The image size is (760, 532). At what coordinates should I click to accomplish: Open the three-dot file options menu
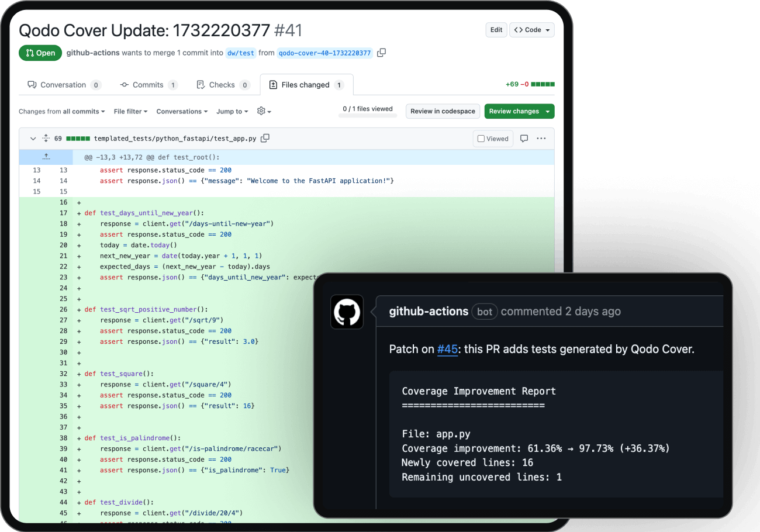point(541,139)
